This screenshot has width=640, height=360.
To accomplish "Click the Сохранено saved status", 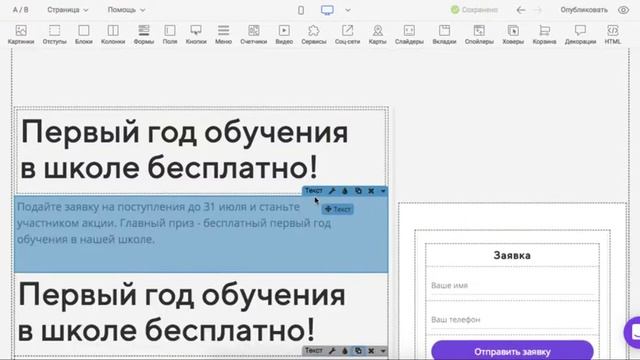I will coord(474,10).
